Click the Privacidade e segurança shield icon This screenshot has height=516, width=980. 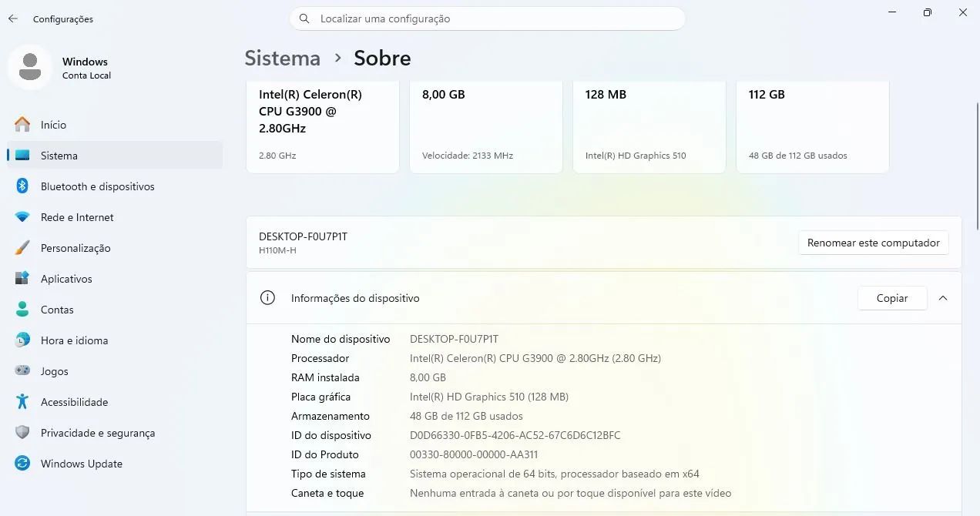pyautogui.click(x=22, y=433)
